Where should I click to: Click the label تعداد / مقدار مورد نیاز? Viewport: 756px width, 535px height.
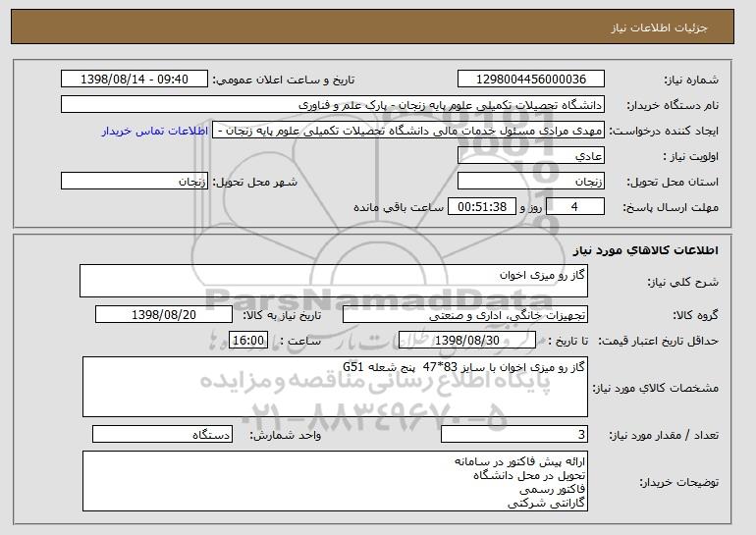[664, 435]
